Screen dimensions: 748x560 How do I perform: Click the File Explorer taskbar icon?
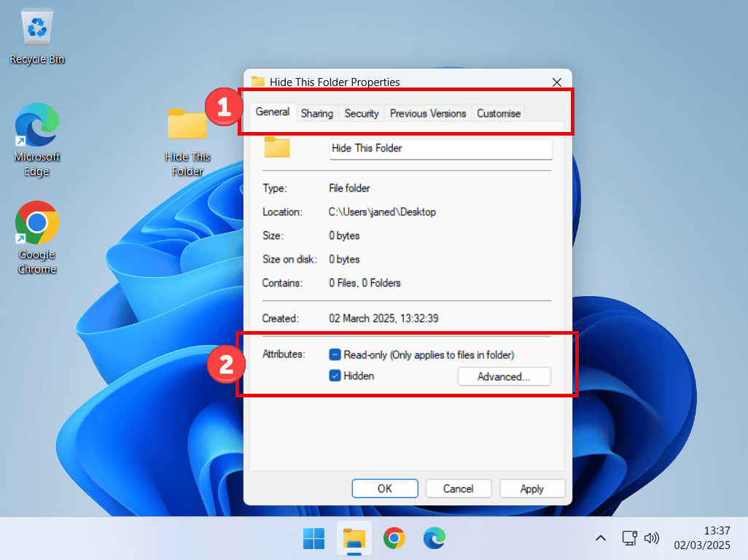354,538
